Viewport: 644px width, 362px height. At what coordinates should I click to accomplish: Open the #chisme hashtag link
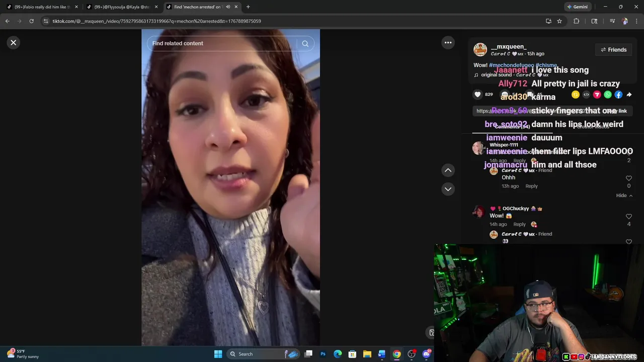pos(546,65)
